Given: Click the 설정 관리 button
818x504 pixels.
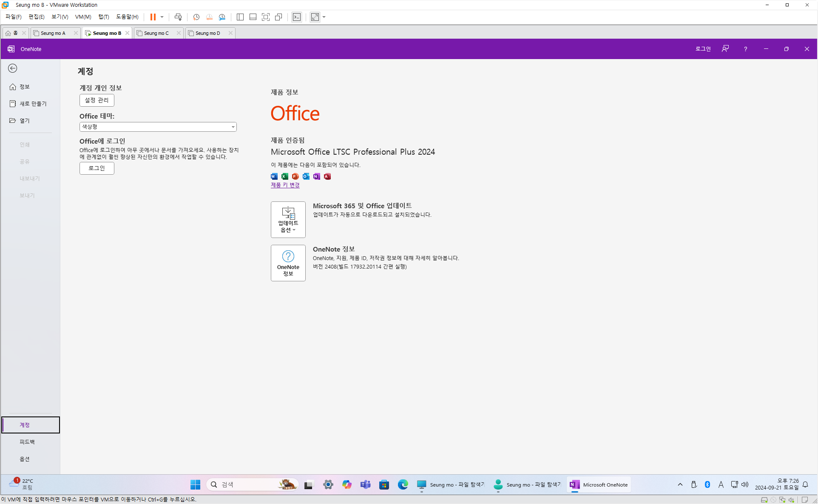Looking at the screenshot, I should tap(97, 100).
